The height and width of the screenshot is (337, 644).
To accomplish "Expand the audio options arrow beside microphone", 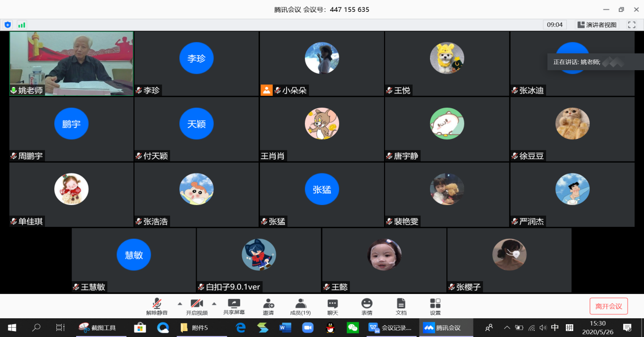I will coord(179,303).
